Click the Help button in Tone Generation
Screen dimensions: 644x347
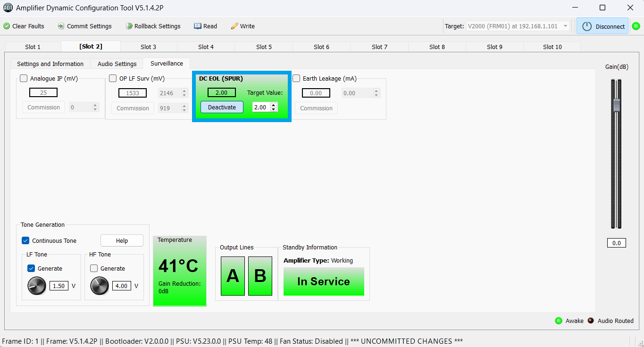coord(122,240)
